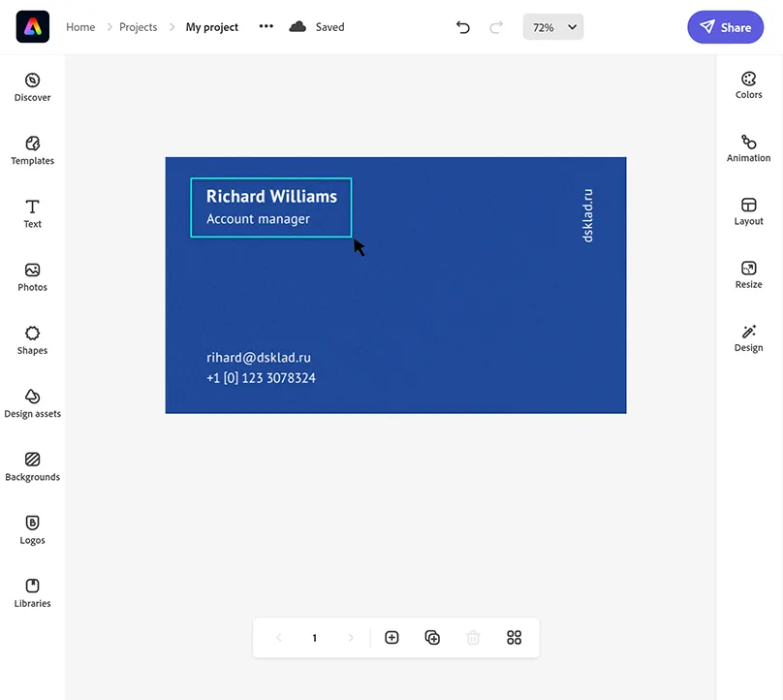Viewport: 783px width, 700px height.
Task: Open the Shapes panel
Action: coord(32,339)
